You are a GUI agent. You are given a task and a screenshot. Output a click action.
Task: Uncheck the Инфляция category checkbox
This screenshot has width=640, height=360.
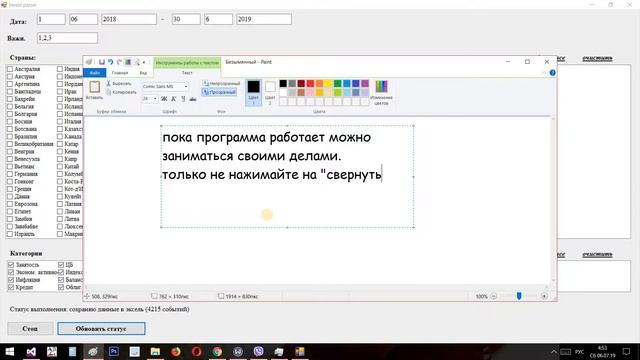pos(11,280)
